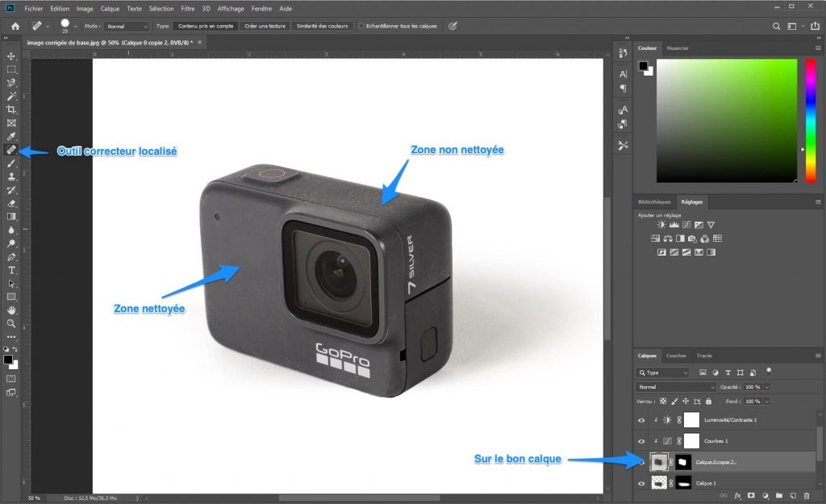Create a new layer with the icon
This screenshot has height=504, width=826.
[793, 496]
